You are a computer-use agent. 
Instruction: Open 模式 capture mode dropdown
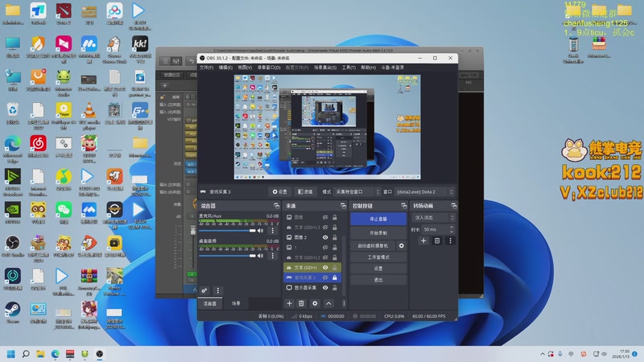pyautogui.click(x=357, y=191)
